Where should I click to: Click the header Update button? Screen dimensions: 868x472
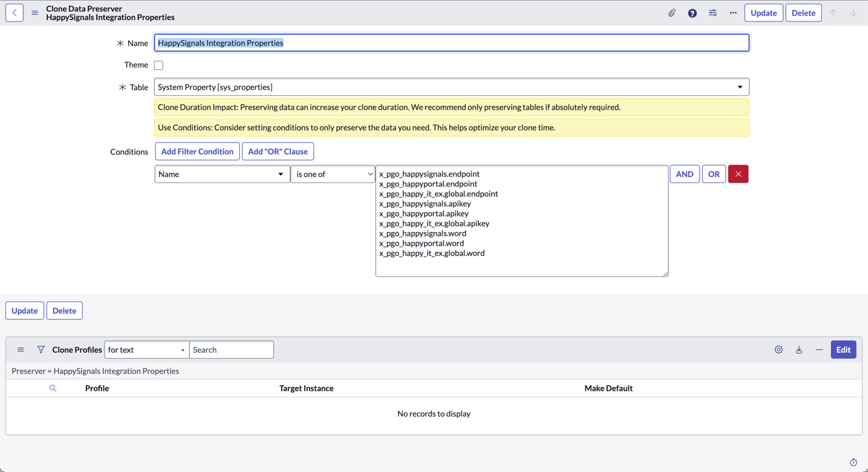(x=763, y=13)
